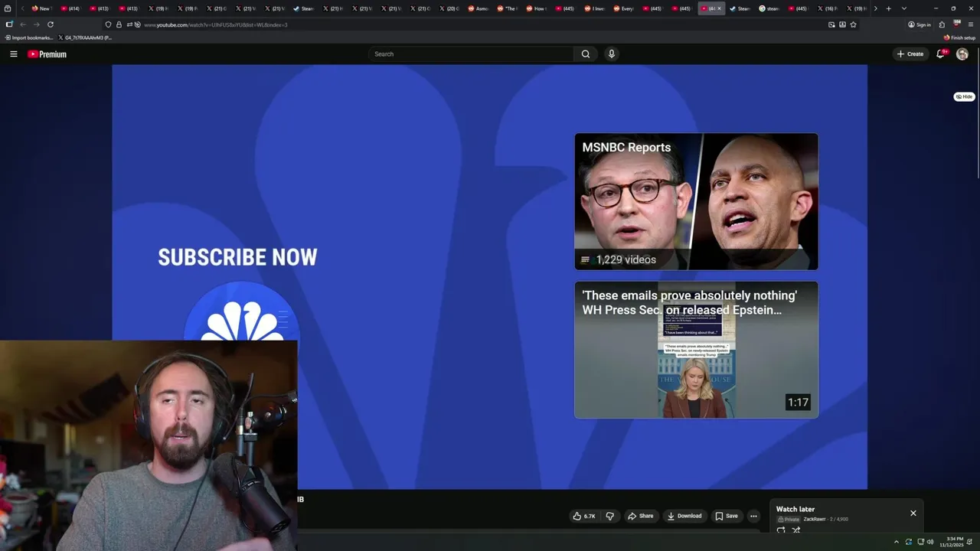The width and height of the screenshot is (980, 551).
Task: Toggle shuffle playlist in Watch later
Action: tap(796, 530)
